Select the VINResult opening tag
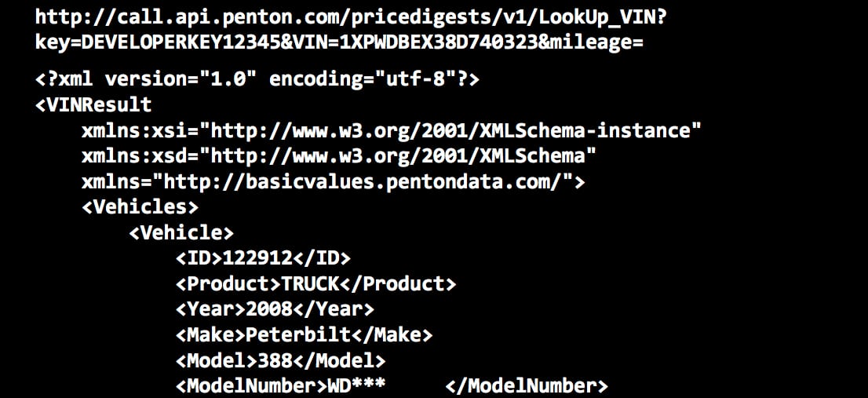Viewport: 868px width, 398px height. point(93,104)
